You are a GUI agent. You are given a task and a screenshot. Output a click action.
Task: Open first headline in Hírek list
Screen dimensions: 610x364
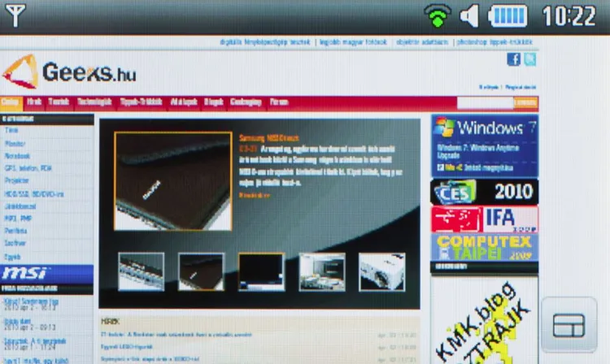176,335
